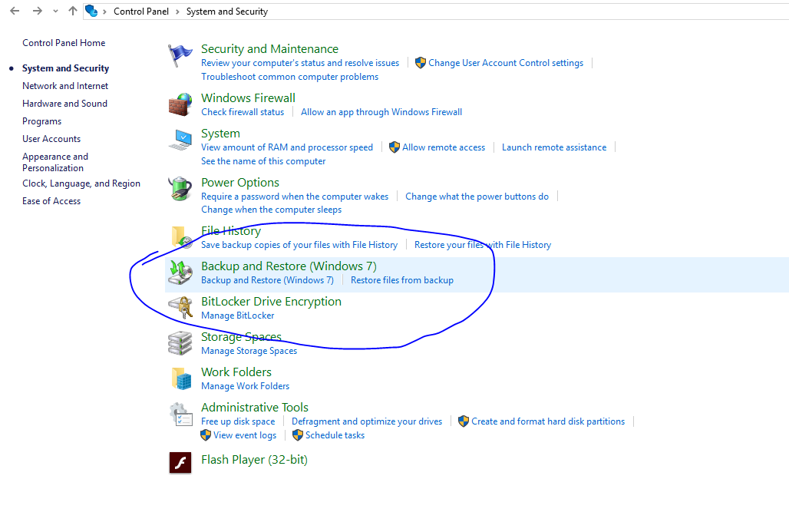Open Appearance and Personalization category
The image size is (789, 532).
point(55,162)
